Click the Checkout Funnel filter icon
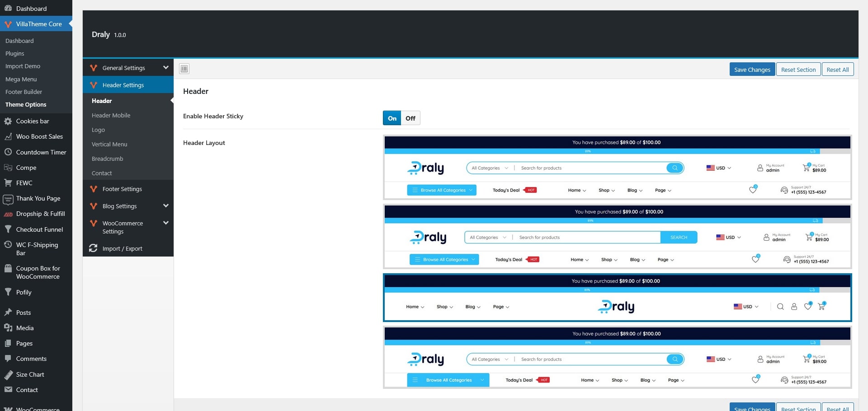868x411 pixels. (x=8, y=229)
